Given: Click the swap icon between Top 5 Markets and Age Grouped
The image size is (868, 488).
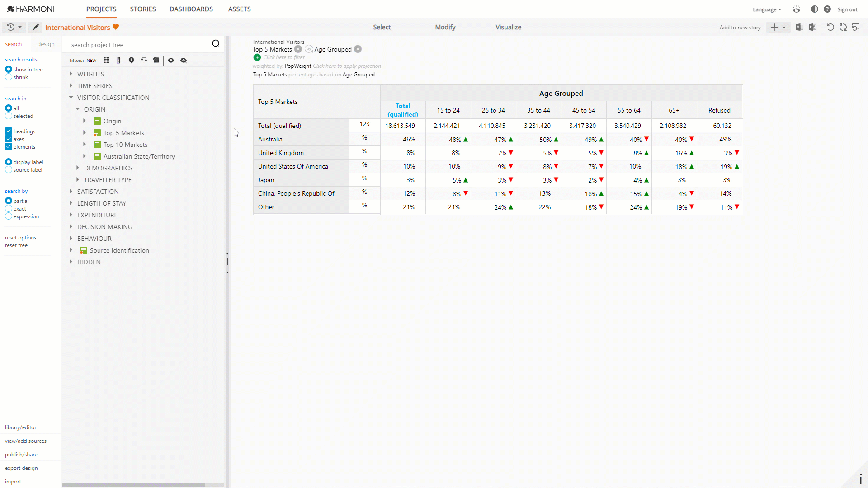Looking at the screenshot, I should 309,49.
